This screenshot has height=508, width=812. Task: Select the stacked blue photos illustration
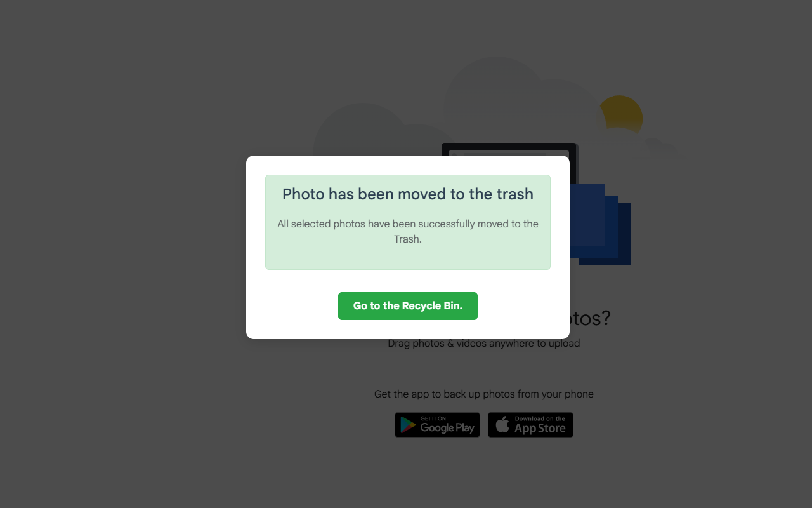(x=600, y=224)
